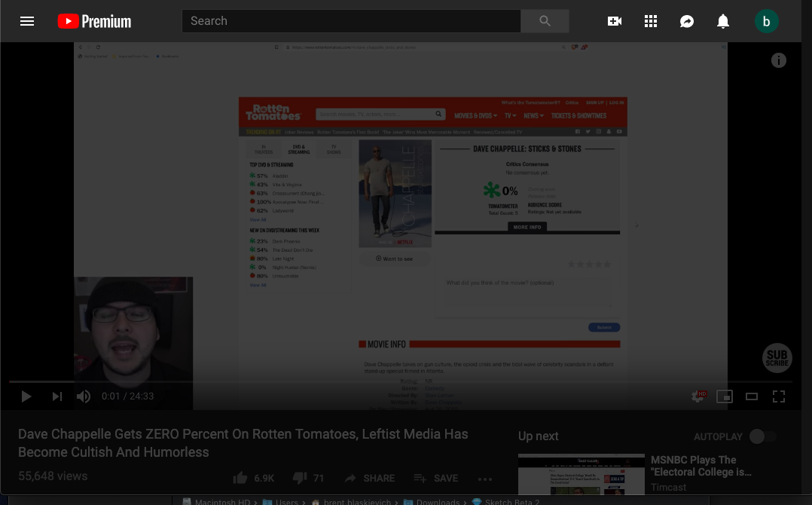Open 'MSNBC Plays The Electoral College' title

click(701, 466)
